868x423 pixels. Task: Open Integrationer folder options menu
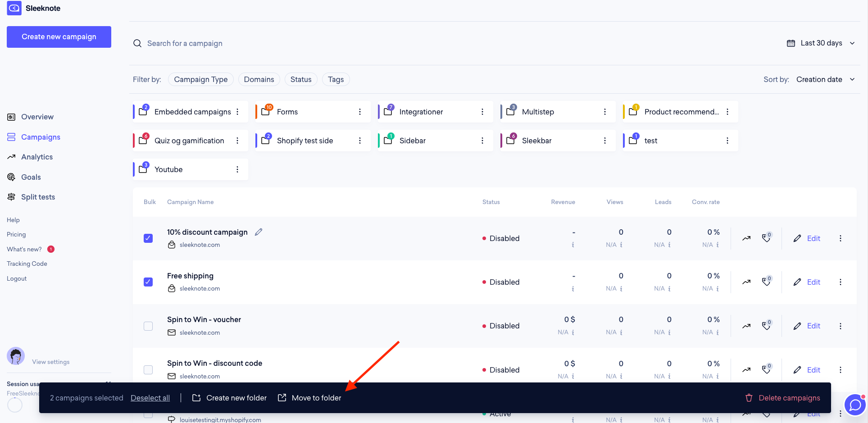click(482, 112)
